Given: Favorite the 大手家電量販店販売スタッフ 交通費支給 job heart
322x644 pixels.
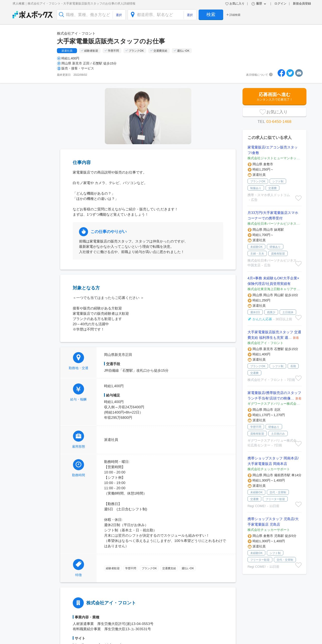Looking at the screenshot, I should click(298, 378).
